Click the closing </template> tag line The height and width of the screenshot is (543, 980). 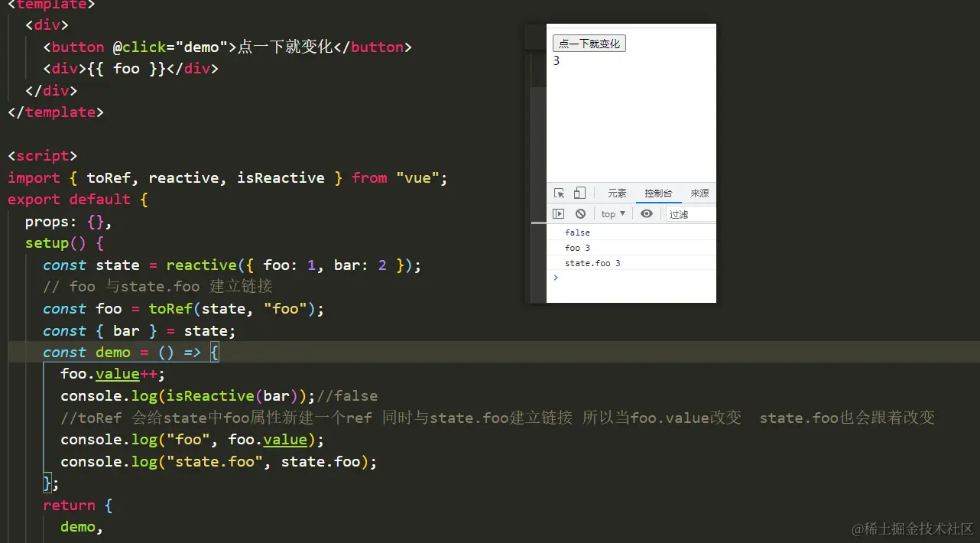pyautogui.click(x=56, y=112)
